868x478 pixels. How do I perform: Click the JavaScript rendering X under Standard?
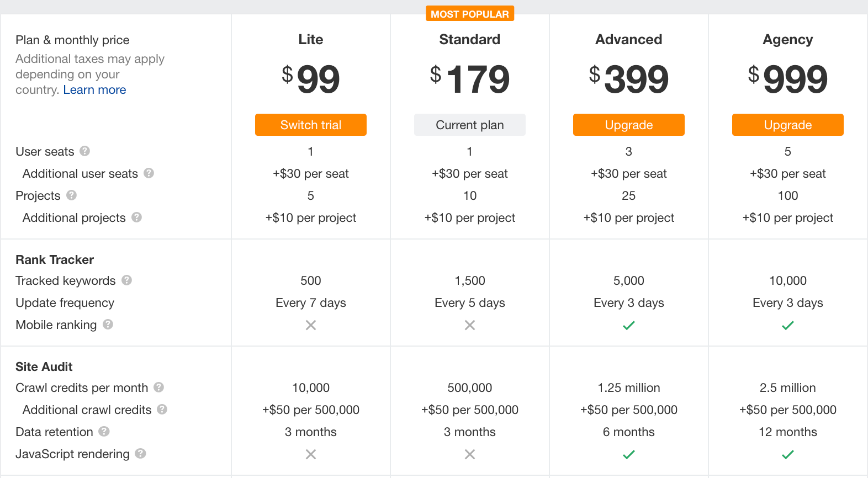(x=470, y=454)
